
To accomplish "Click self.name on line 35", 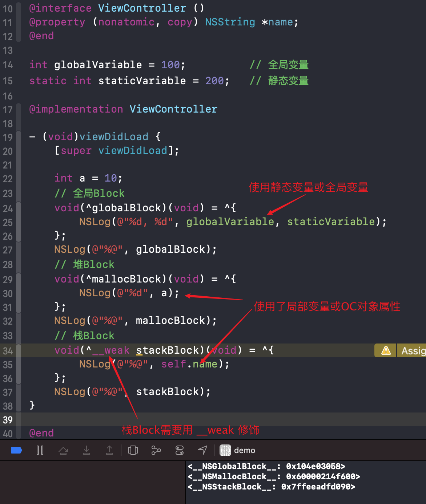I will tap(189, 364).
